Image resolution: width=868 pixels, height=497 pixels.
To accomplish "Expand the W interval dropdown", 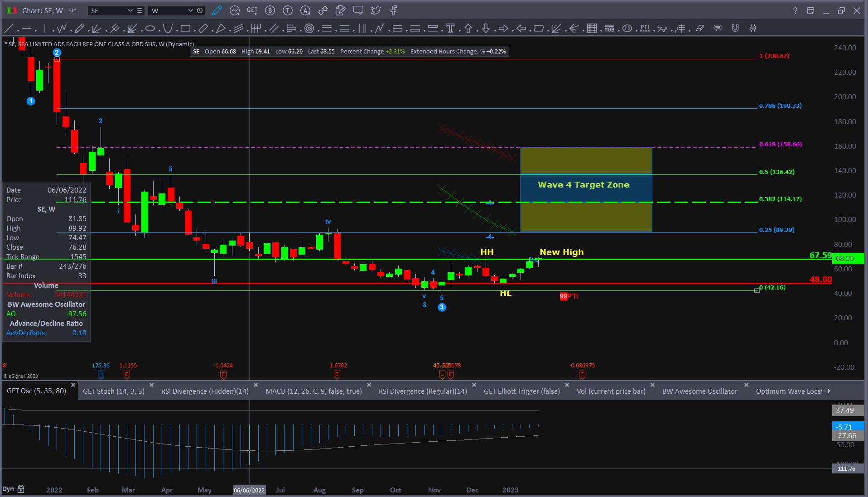I will pyautogui.click(x=190, y=10).
